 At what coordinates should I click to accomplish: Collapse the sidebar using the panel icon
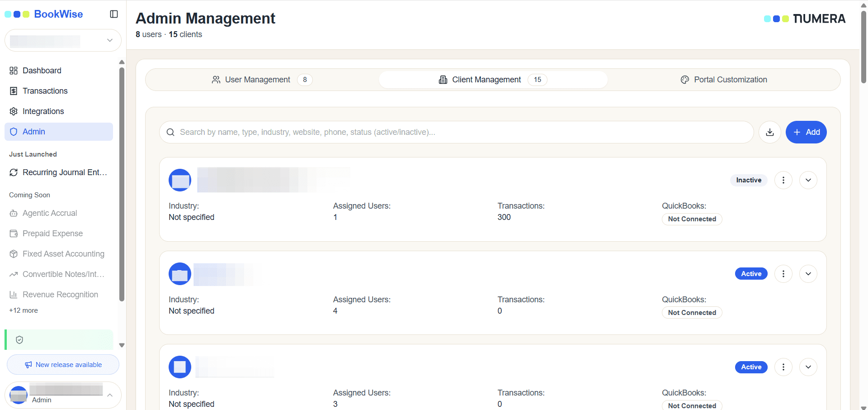[114, 14]
